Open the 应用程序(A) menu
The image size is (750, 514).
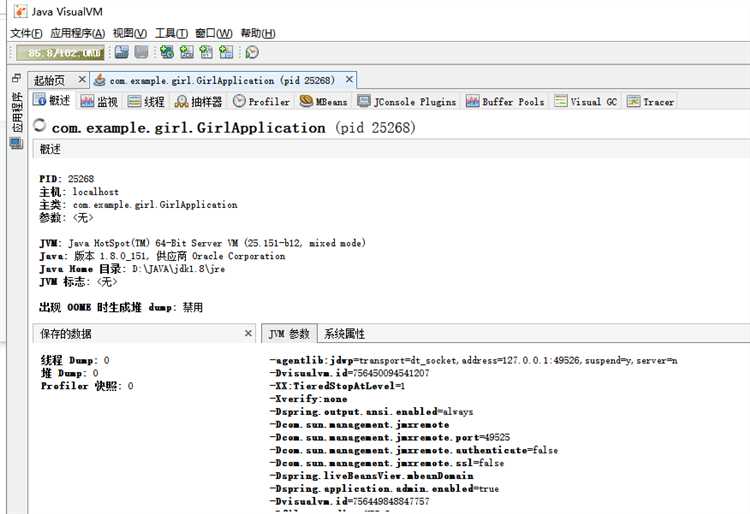point(77,33)
